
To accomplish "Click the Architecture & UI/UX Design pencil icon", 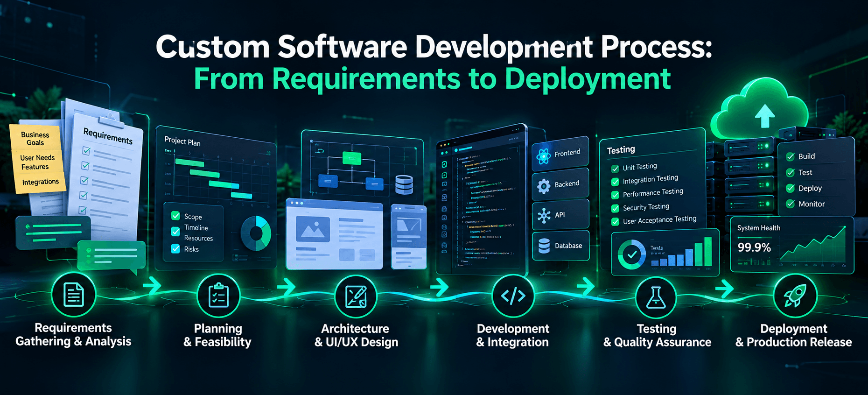I will 356,296.
